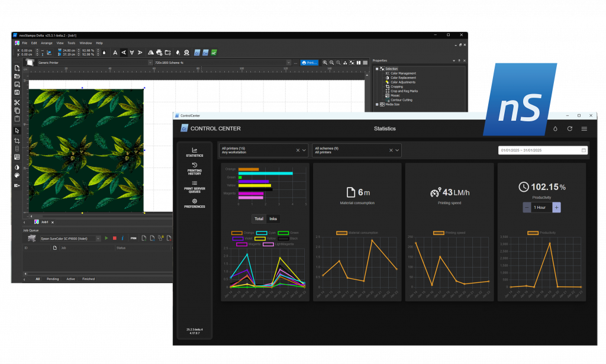Open the Statistics section in sidebar

pos(194,152)
